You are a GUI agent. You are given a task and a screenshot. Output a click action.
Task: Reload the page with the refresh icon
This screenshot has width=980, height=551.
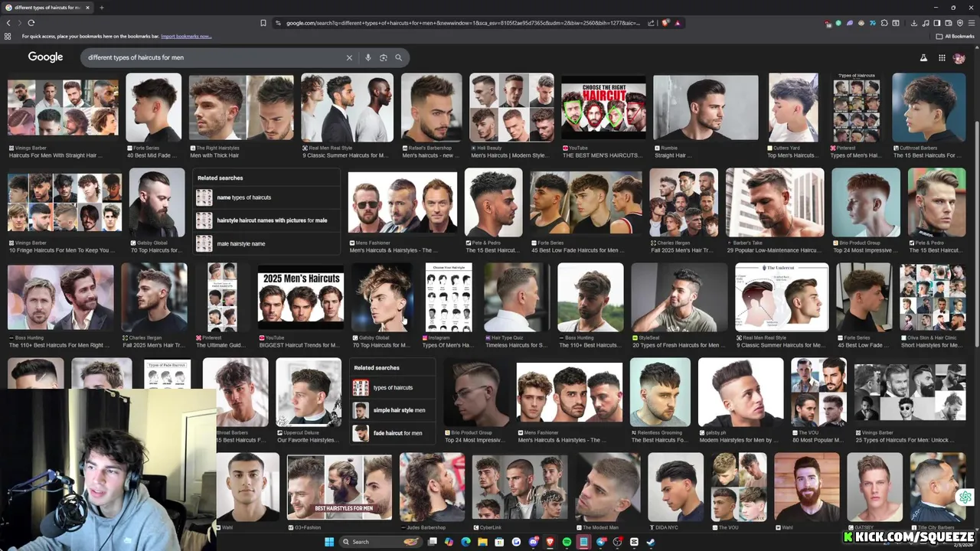(31, 23)
